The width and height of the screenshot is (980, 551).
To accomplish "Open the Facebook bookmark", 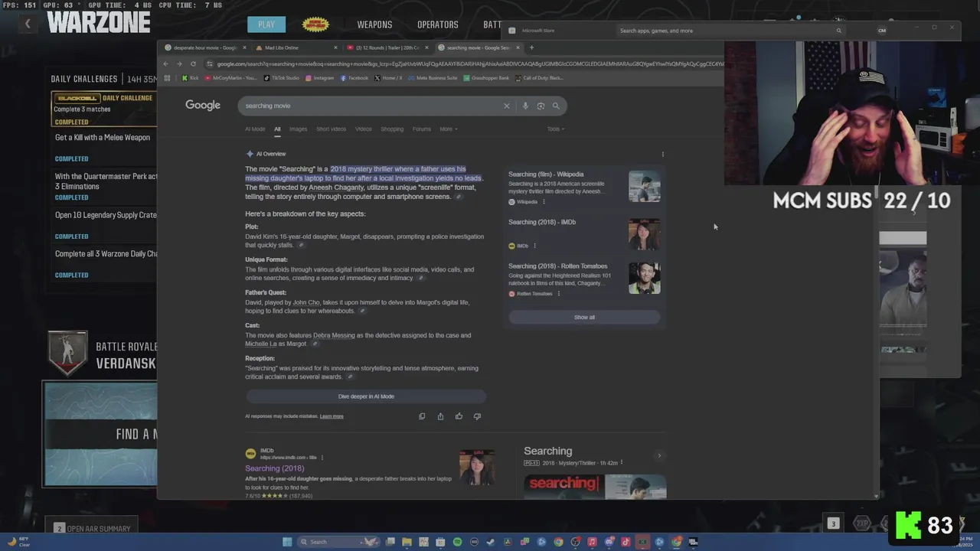I will coord(354,78).
